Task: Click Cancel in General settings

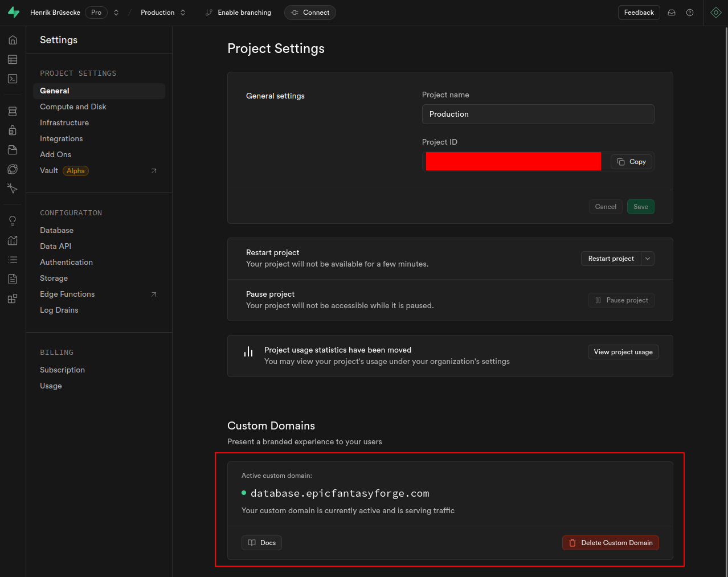Action: 606,207
